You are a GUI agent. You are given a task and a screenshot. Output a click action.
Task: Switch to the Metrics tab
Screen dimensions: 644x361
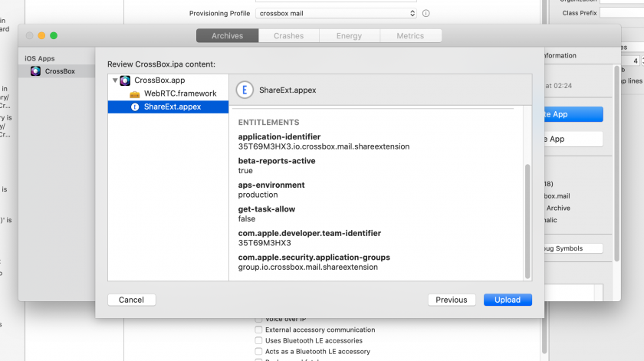pos(410,36)
